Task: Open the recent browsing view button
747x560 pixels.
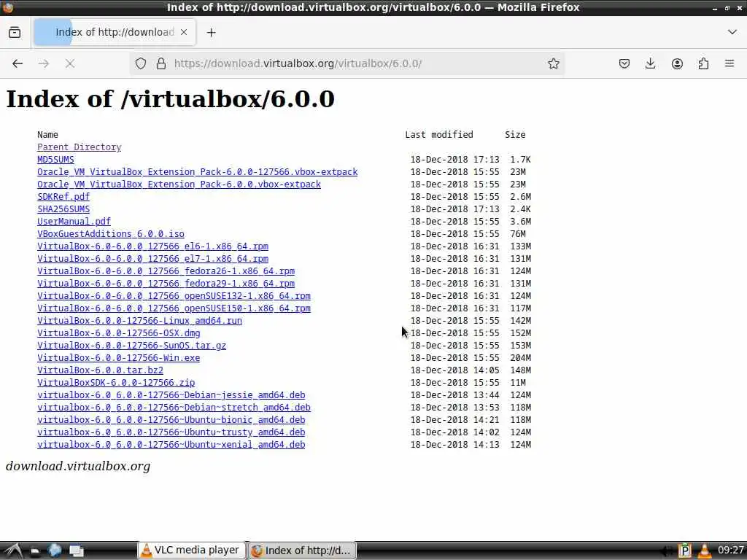Action: (15, 32)
